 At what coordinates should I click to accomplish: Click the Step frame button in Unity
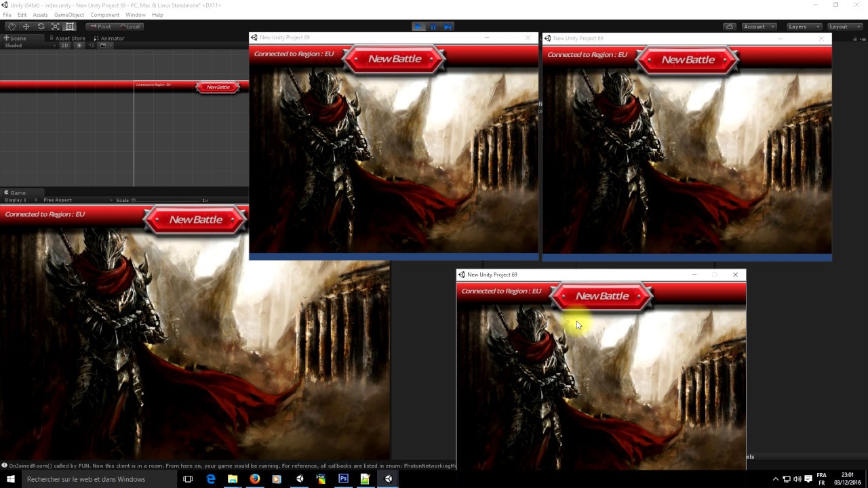448,26
